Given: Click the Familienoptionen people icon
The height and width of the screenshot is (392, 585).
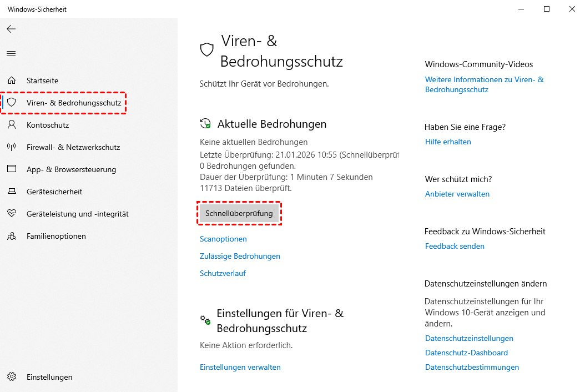Looking at the screenshot, I should tap(12, 236).
